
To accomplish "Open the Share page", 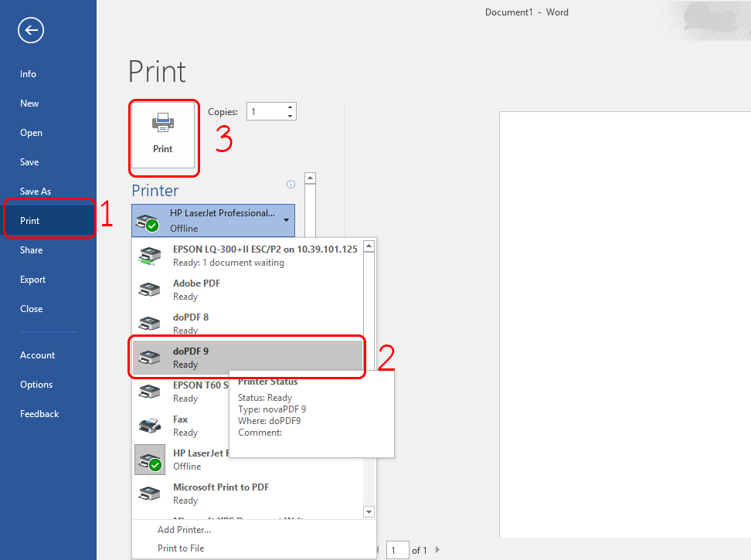I will (31, 249).
